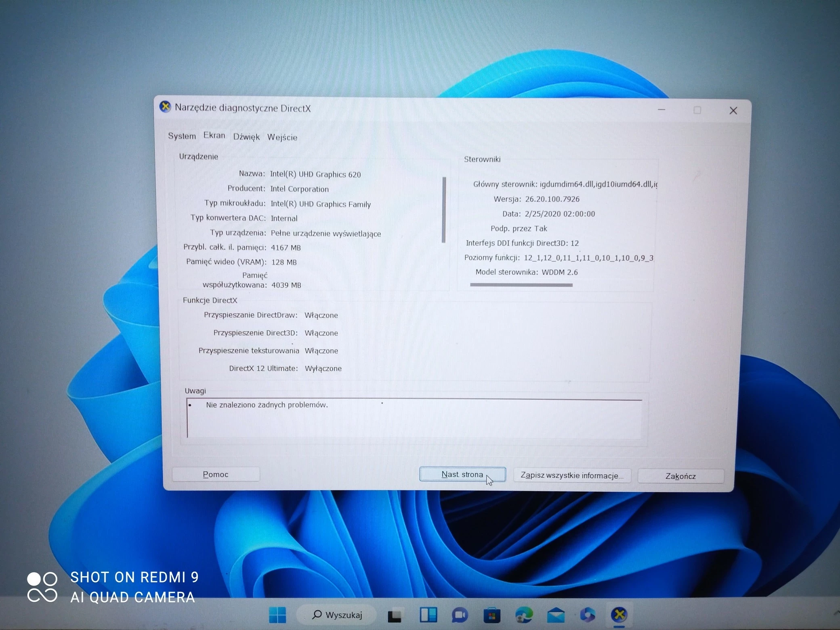Image resolution: width=840 pixels, height=630 pixels.
Task: Click the 4039 MB shared memory value
Action: [286, 285]
